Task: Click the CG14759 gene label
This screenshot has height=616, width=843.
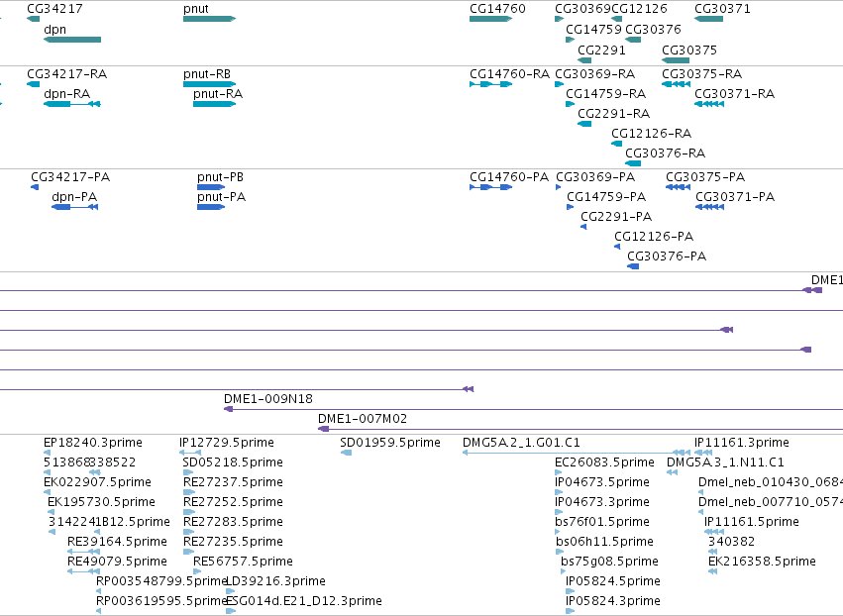Action: click(x=593, y=30)
